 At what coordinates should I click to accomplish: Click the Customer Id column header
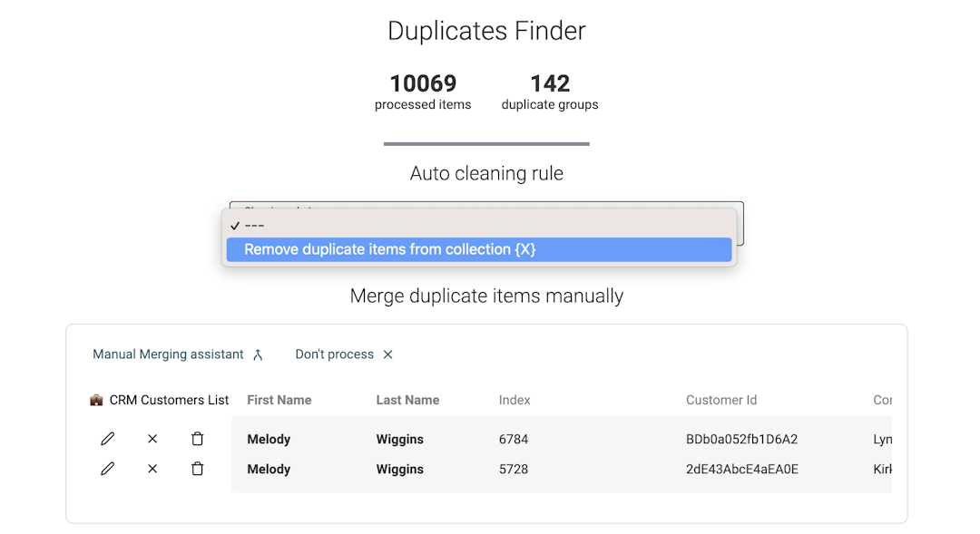(x=721, y=400)
